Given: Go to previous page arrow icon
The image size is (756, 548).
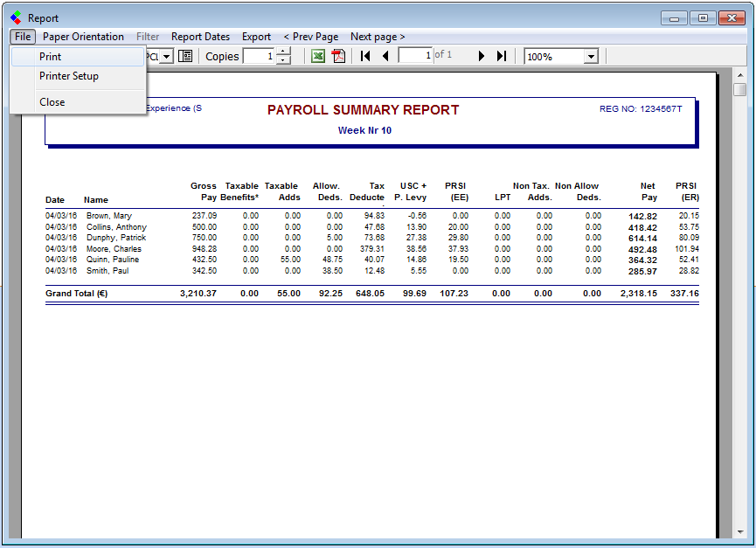Looking at the screenshot, I should (x=385, y=57).
